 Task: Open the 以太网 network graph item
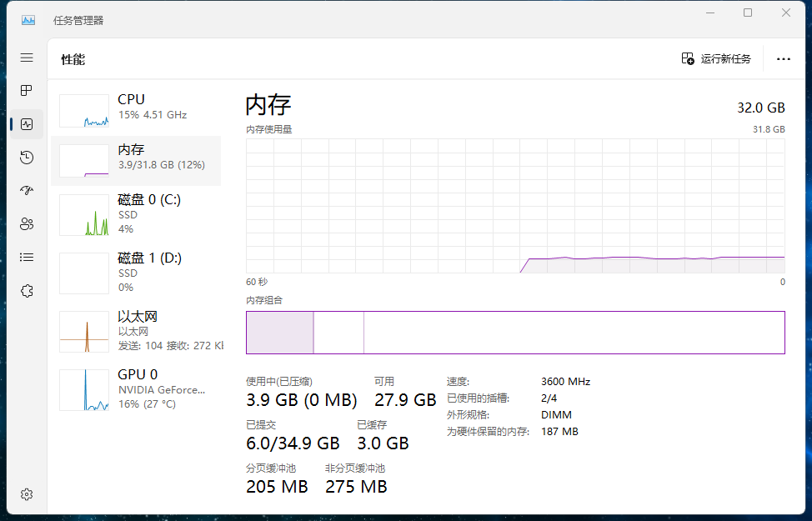coord(137,330)
